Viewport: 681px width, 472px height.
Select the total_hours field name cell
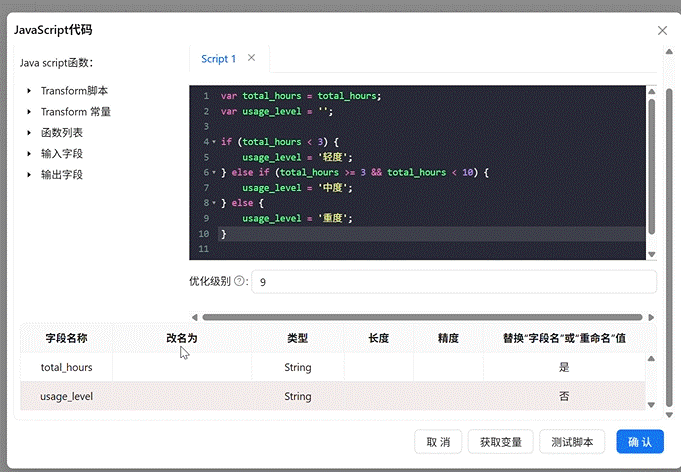tap(66, 367)
